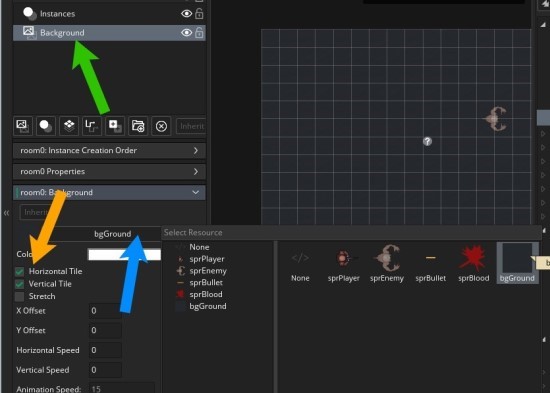The height and width of the screenshot is (393, 550).
Task: Delete the selected layer
Action: tap(161, 126)
